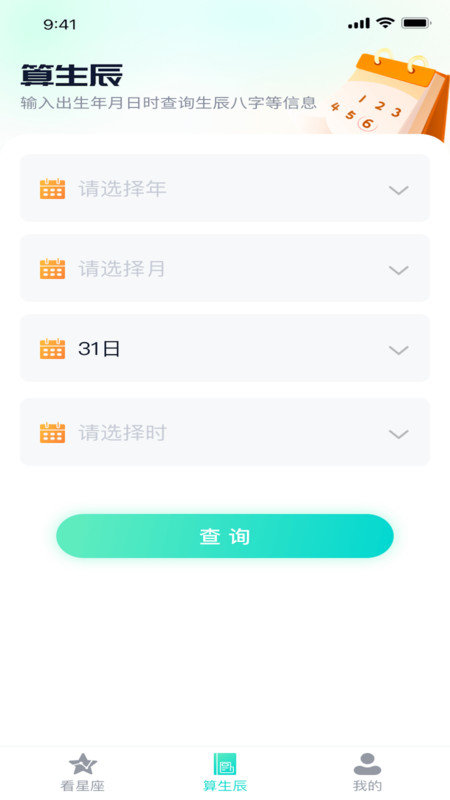This screenshot has width=450, height=800.
Task: Tap the 查询 button
Action: pos(225,536)
